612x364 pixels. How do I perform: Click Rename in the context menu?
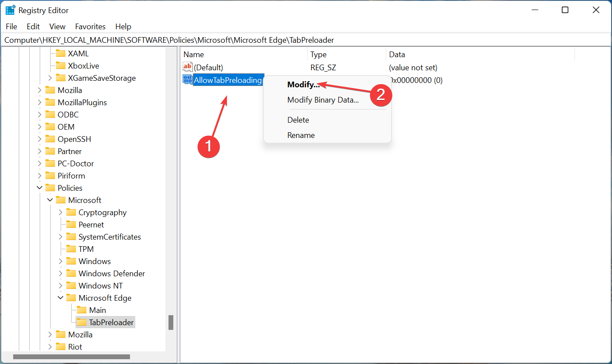tap(301, 135)
